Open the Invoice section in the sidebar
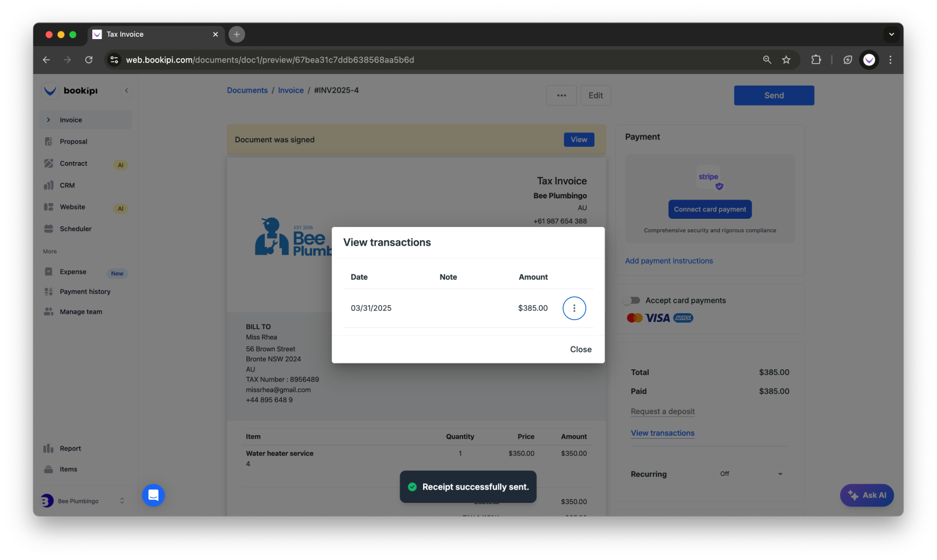 pyautogui.click(x=71, y=120)
